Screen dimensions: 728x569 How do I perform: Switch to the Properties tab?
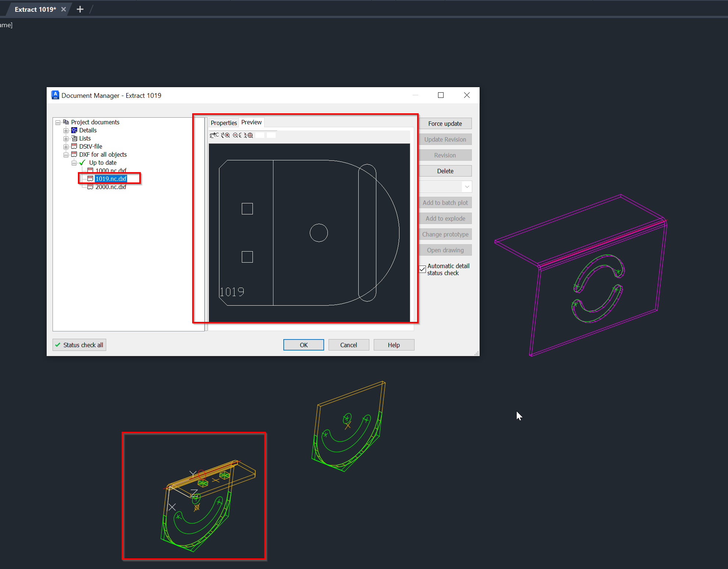[x=223, y=122]
